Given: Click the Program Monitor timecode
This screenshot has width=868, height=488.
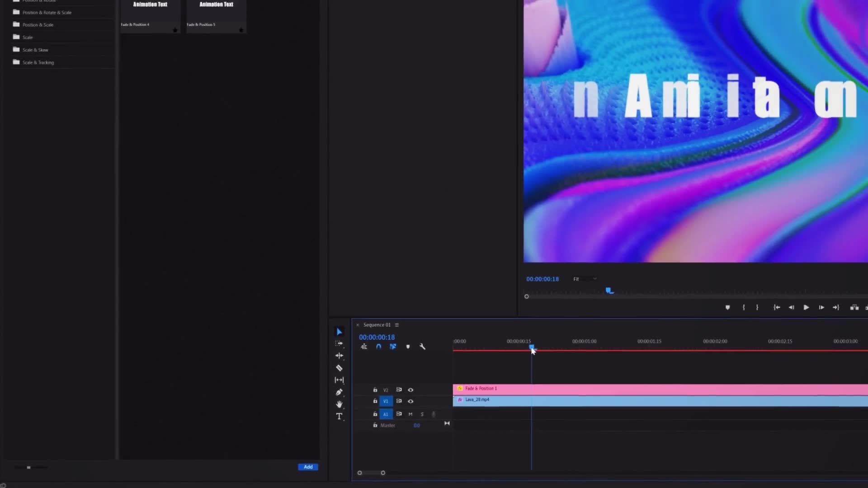Looking at the screenshot, I should [x=542, y=279].
